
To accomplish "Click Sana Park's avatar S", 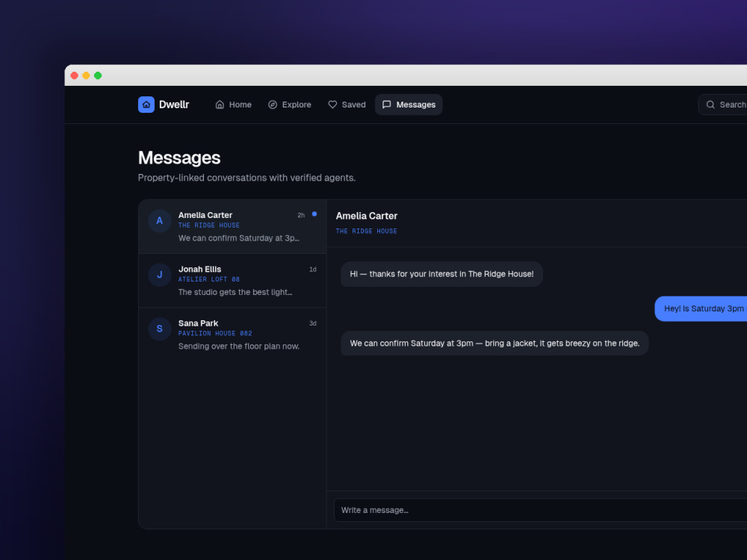I will pos(160,329).
